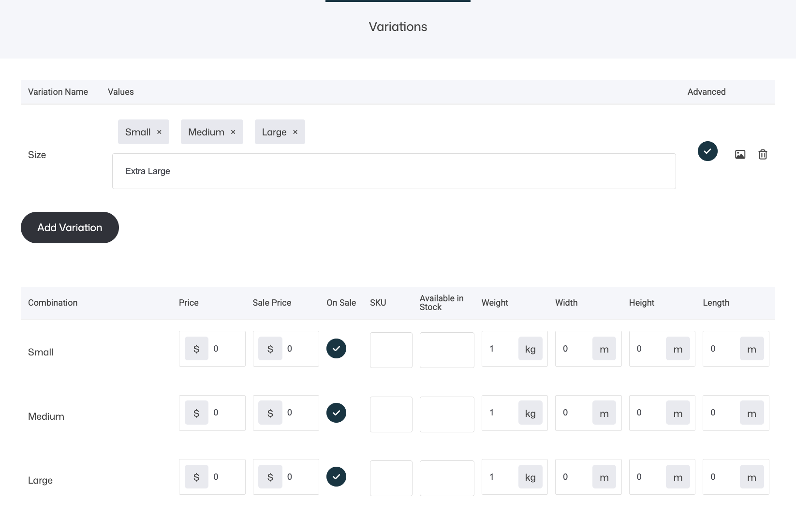
Task: Click Available in Stock field for Large
Action: point(447,478)
